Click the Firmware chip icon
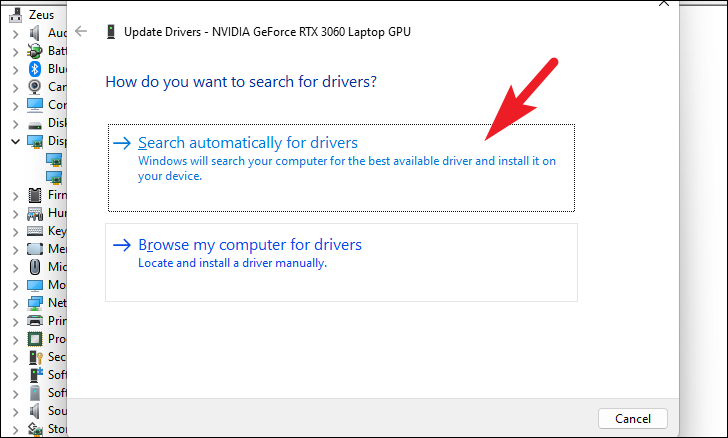 (35, 195)
